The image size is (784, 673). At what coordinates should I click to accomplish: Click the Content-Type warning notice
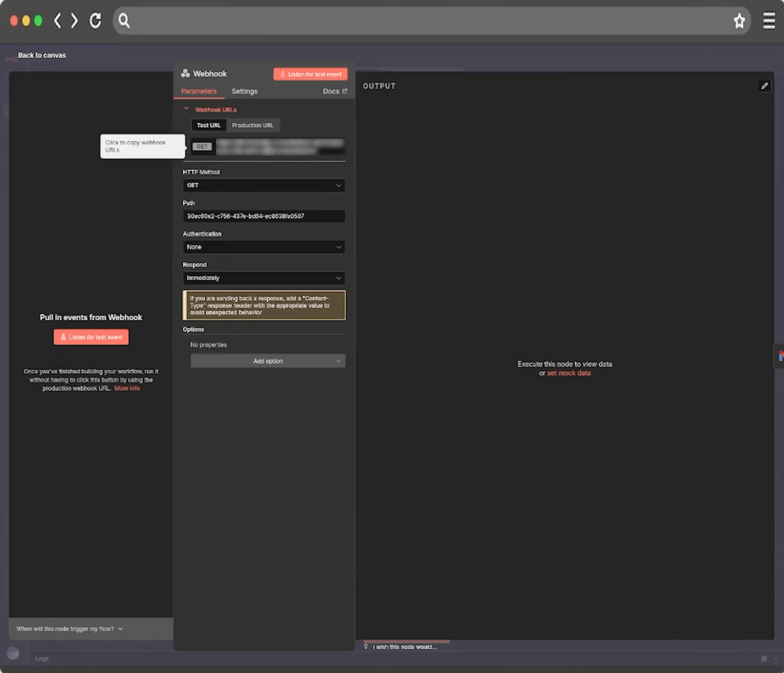(264, 305)
